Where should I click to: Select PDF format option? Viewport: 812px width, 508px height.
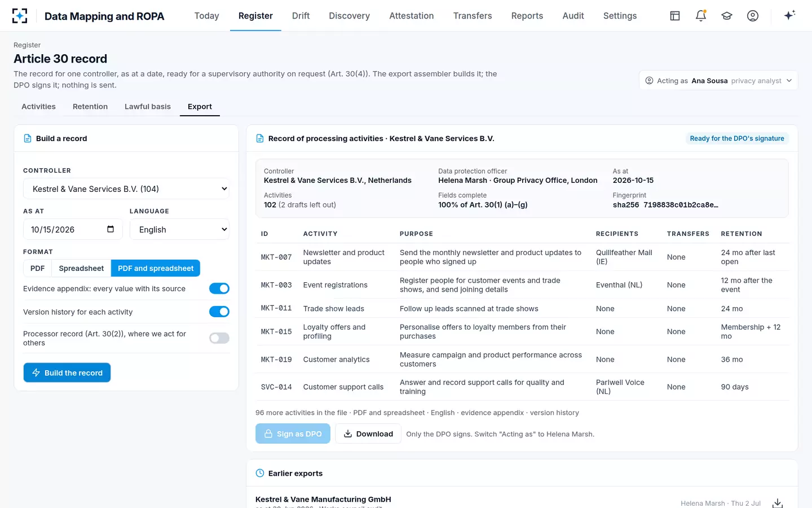click(38, 268)
